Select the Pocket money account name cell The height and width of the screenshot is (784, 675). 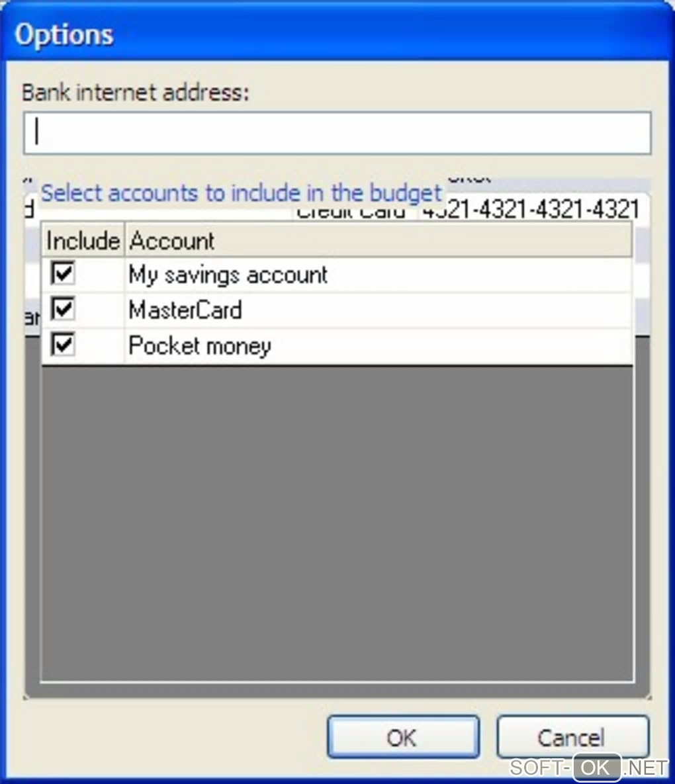pyautogui.click(x=378, y=345)
